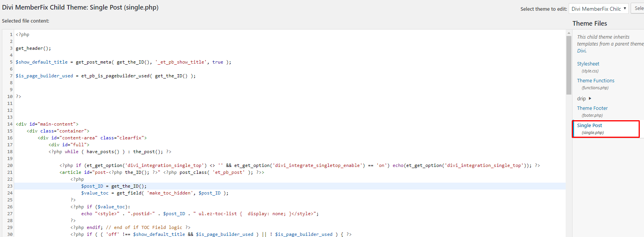Click the 'Theme Files' heading
The image size is (644, 237).
pos(590,23)
